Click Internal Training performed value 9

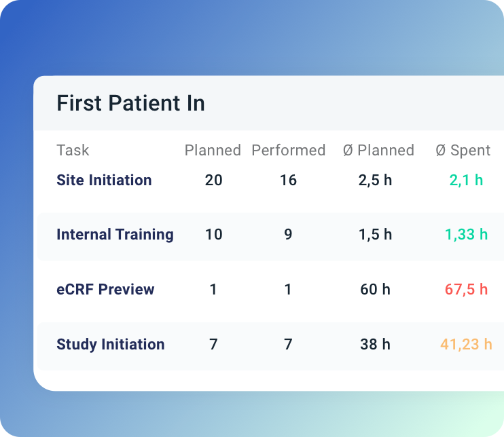tap(288, 235)
